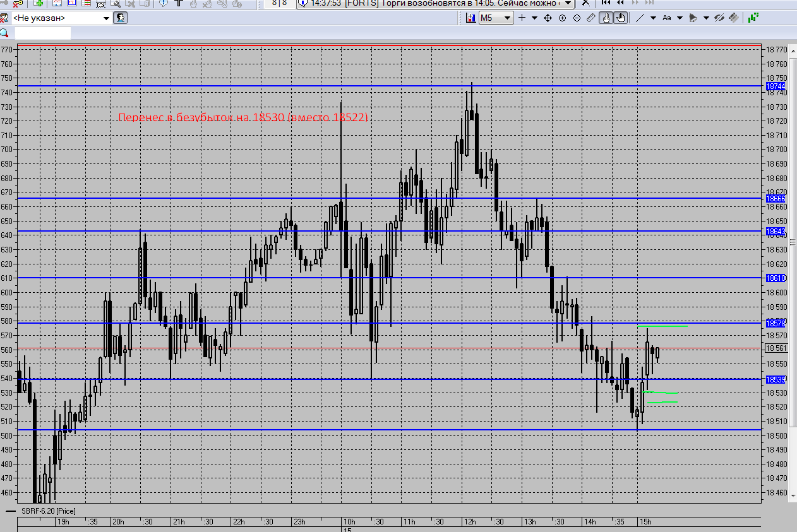The height and width of the screenshot is (532, 797).
Task: Click the 12h time axis label
Action: [469, 522]
